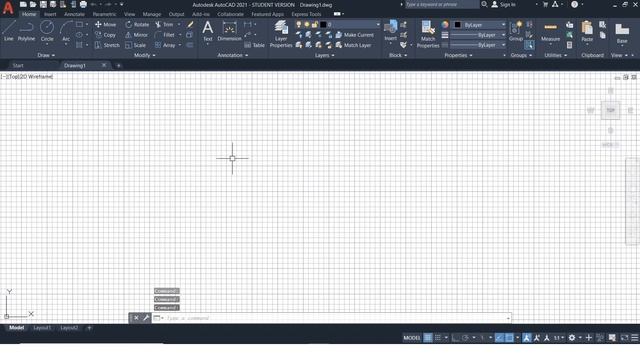Screen dimensions: 640x360
Task: Expand the Properties panel
Action: (x=458, y=55)
